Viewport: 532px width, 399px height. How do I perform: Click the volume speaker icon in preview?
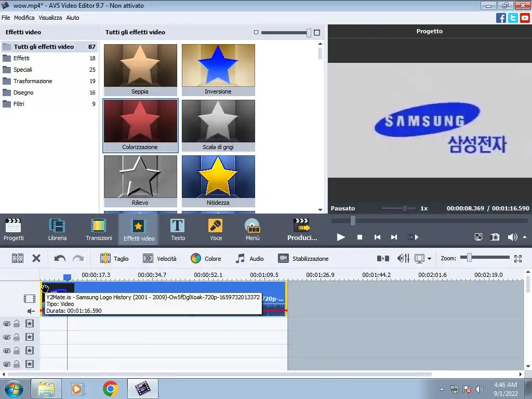[x=512, y=237]
